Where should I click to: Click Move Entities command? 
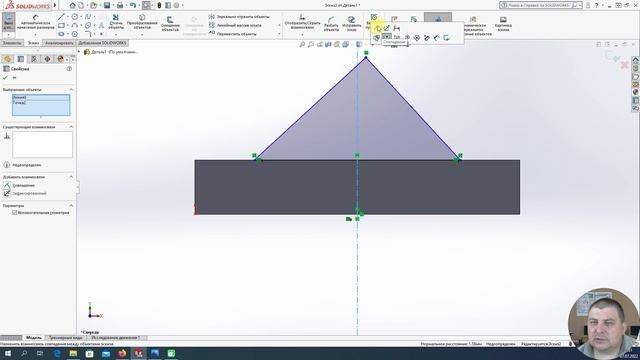coord(233,34)
